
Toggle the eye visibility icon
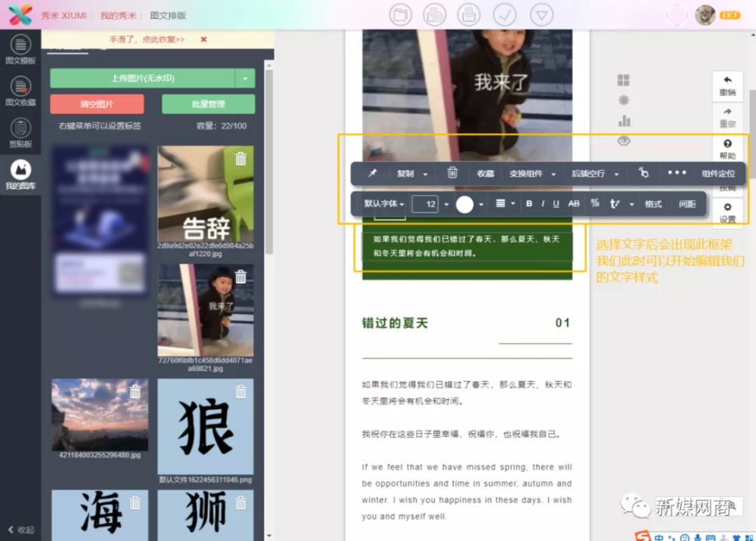(x=624, y=141)
